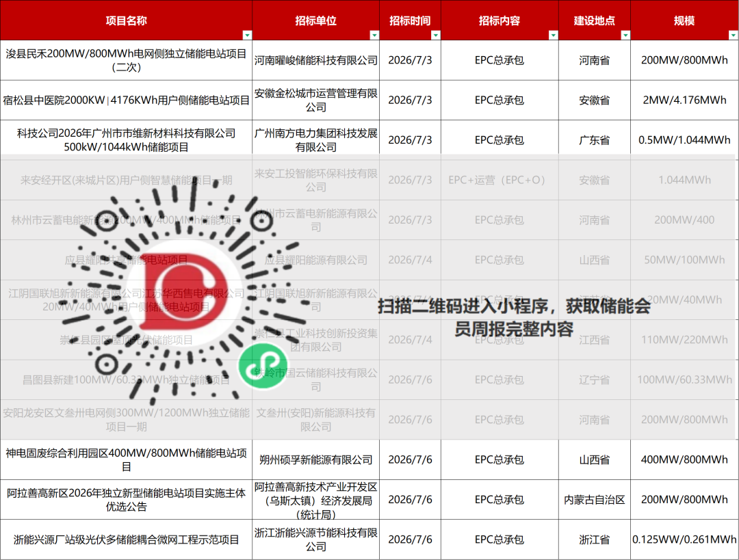Viewport: 739px width, 560px height.
Task: Click the green mini-program icon
Action: click(263, 366)
